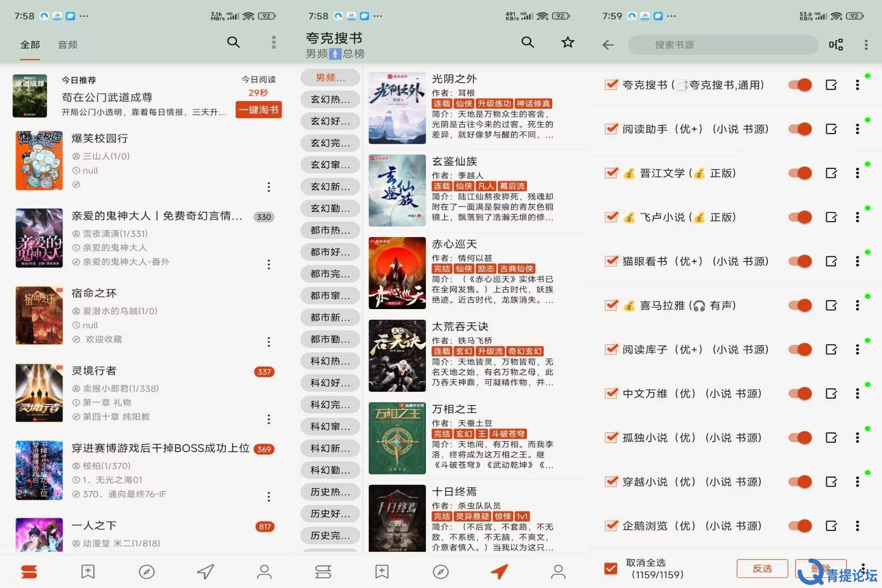Tap the 一键淘书 button
882x588 pixels.
tap(259, 110)
